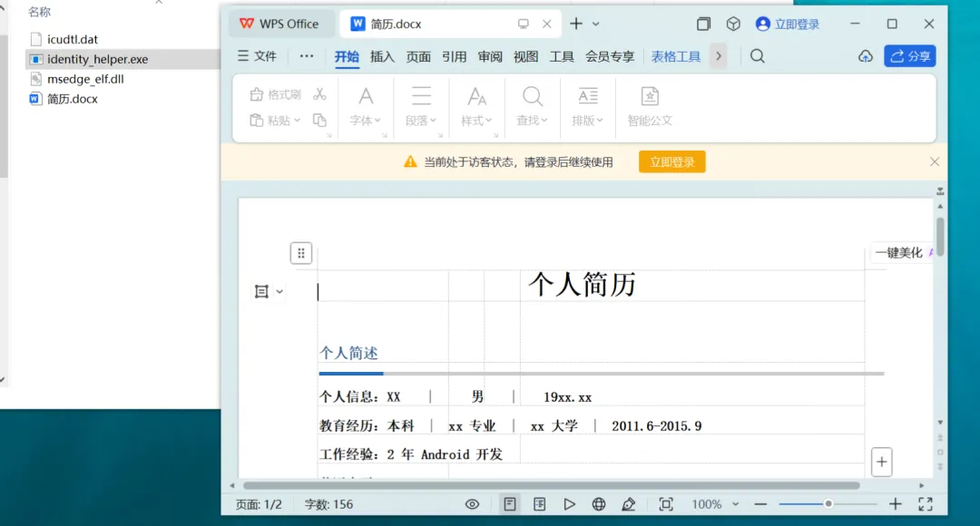This screenshot has height=526, width=980.
Task: Click the table move handle grid icon
Action: point(301,253)
